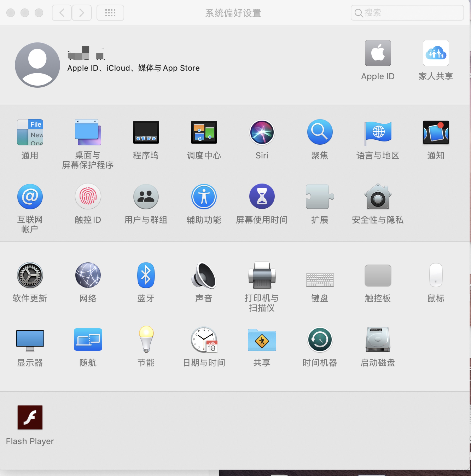The width and height of the screenshot is (471, 476).
Task: Show all preferences grid button
Action: point(110,13)
